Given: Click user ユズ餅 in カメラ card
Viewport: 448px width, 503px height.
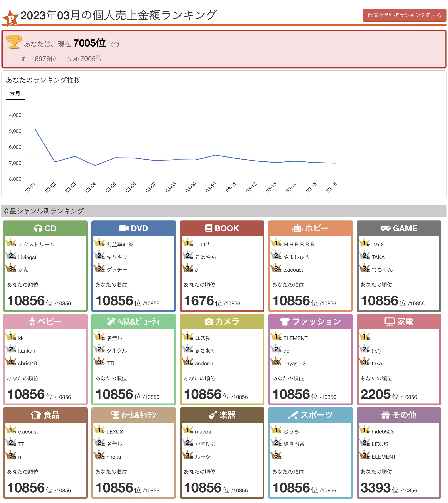Looking at the screenshot, I should pyautogui.click(x=203, y=338).
